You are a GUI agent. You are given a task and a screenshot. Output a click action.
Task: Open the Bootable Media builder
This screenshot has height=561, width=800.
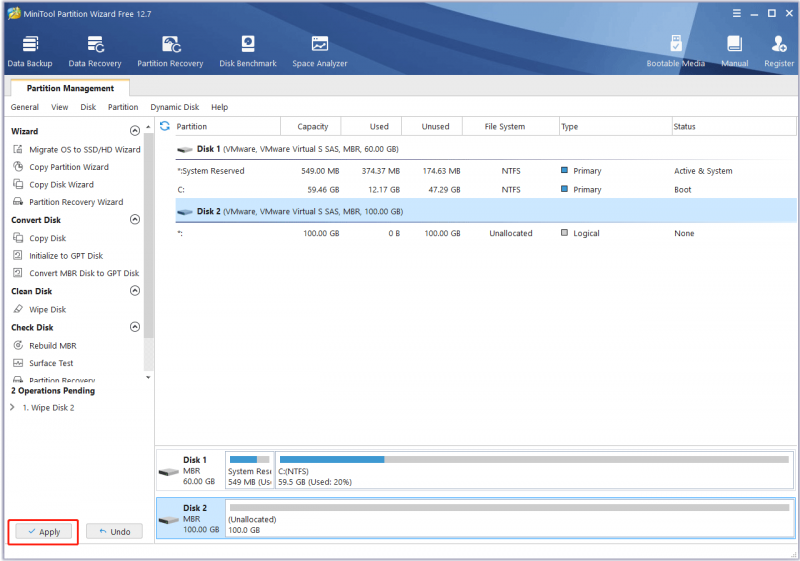click(676, 51)
